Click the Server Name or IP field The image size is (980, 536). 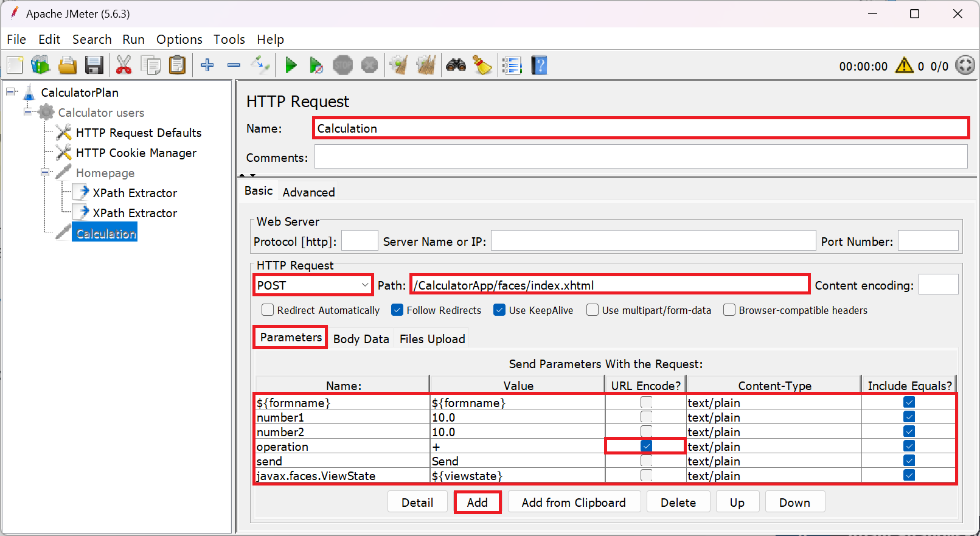(x=653, y=242)
